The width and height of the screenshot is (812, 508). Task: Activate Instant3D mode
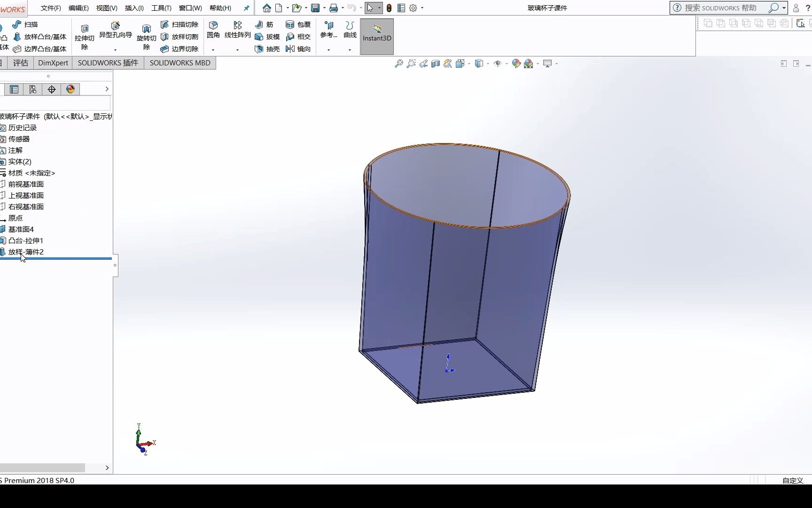click(376, 36)
